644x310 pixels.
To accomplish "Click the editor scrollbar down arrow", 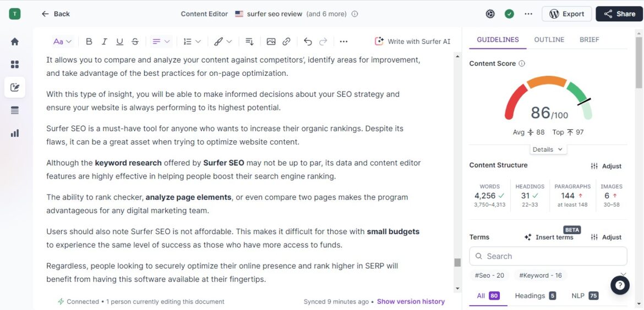I will tap(457, 289).
